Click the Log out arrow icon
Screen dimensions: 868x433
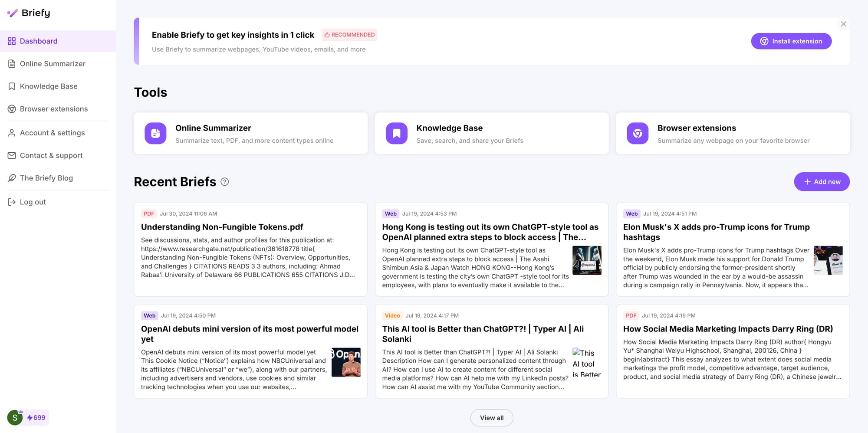[x=12, y=202]
